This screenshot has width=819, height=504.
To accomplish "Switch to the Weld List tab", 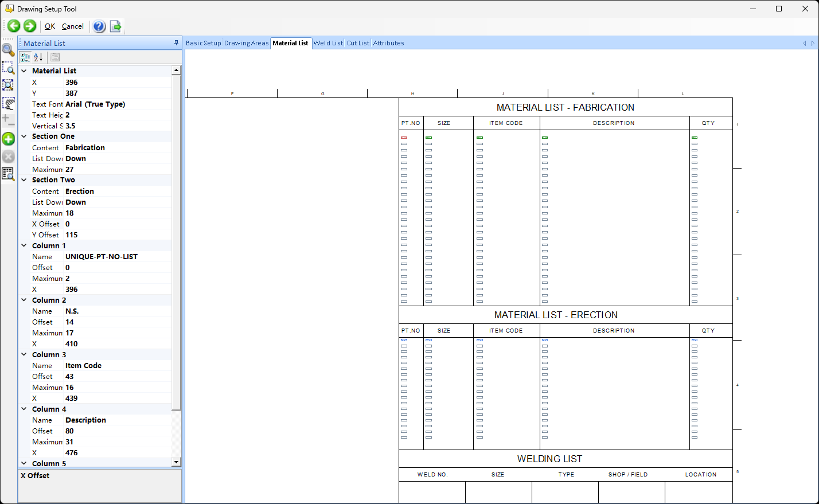I will [328, 43].
